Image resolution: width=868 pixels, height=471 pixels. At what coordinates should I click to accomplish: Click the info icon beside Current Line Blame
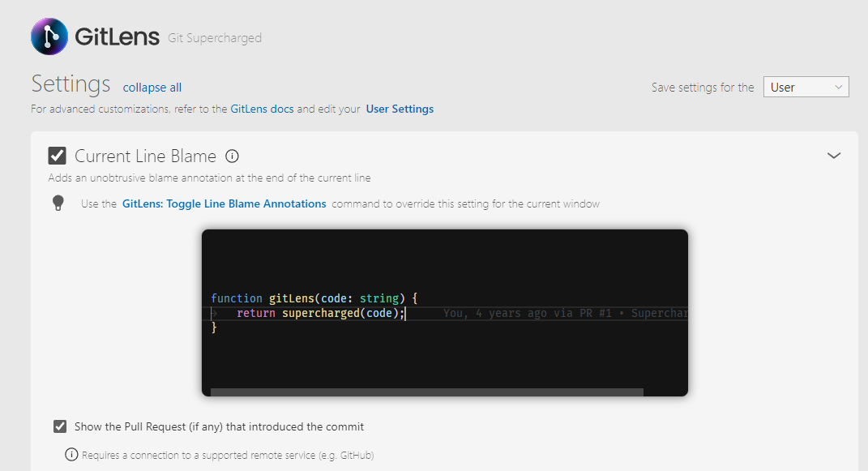[232, 156]
